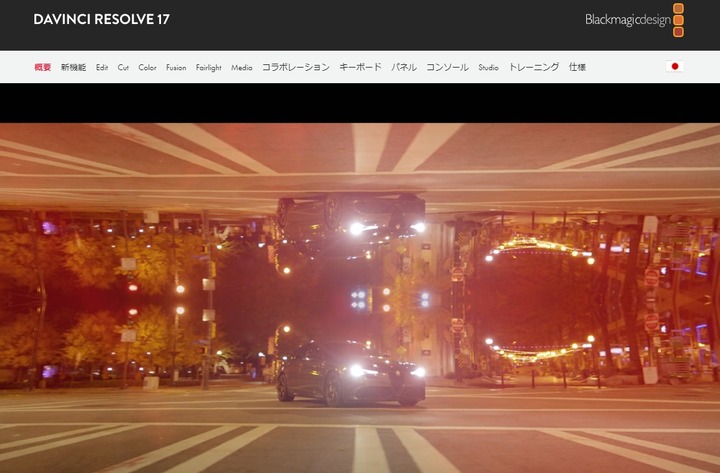Open the コラボレーション page
The image size is (720, 473).
[296, 67]
